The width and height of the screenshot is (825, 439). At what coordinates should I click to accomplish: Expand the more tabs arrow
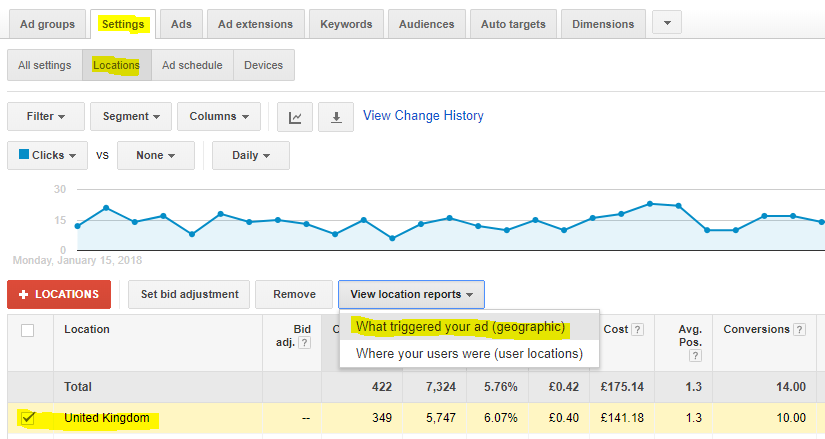667,23
